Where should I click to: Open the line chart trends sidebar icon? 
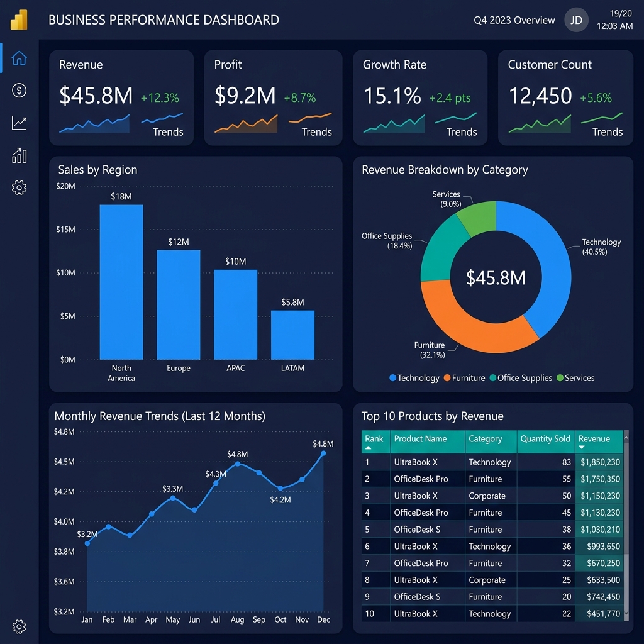[x=19, y=123]
